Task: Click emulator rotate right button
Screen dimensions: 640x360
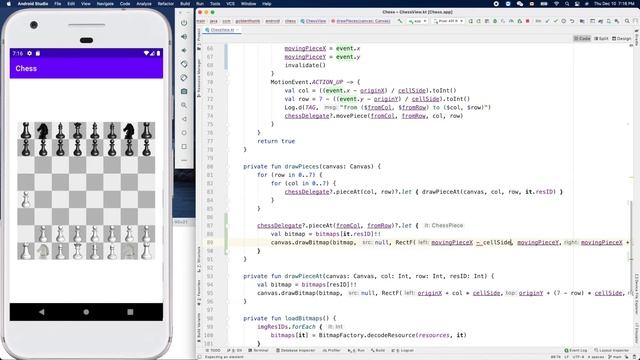Action: tap(184, 78)
